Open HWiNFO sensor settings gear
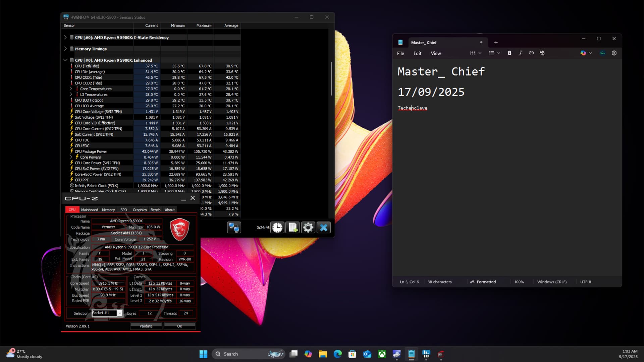The height and width of the screenshot is (362, 644). [x=308, y=228]
